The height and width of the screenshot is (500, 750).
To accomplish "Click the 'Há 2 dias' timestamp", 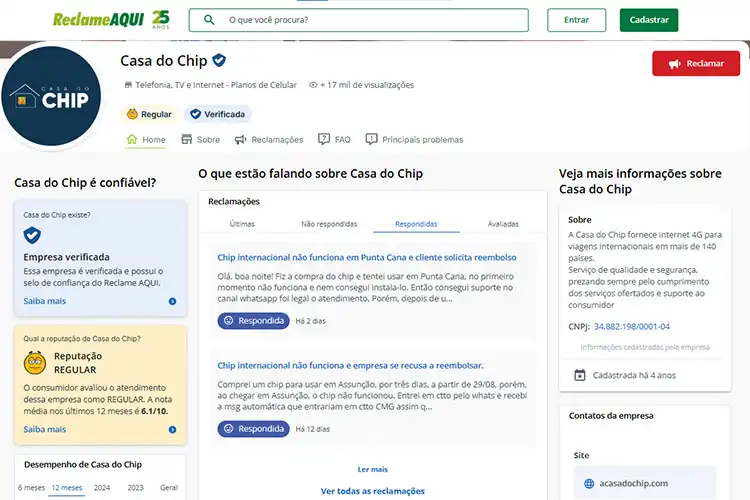I will coord(310,321).
